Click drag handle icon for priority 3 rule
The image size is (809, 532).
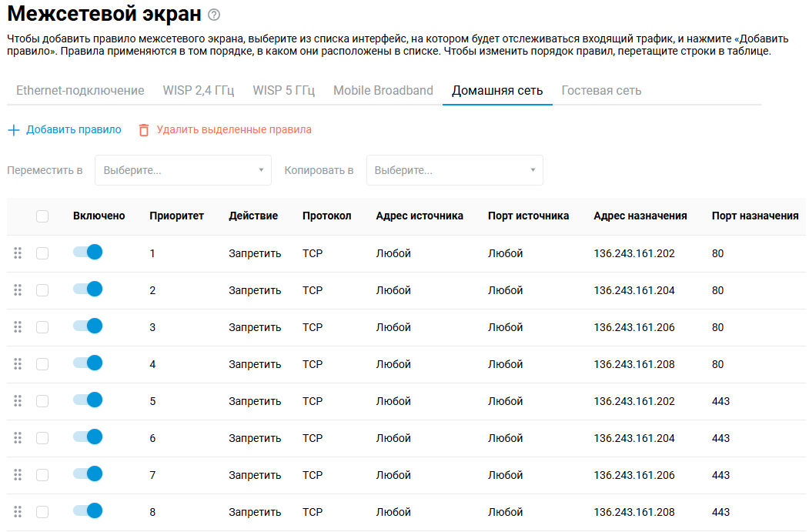point(18,327)
